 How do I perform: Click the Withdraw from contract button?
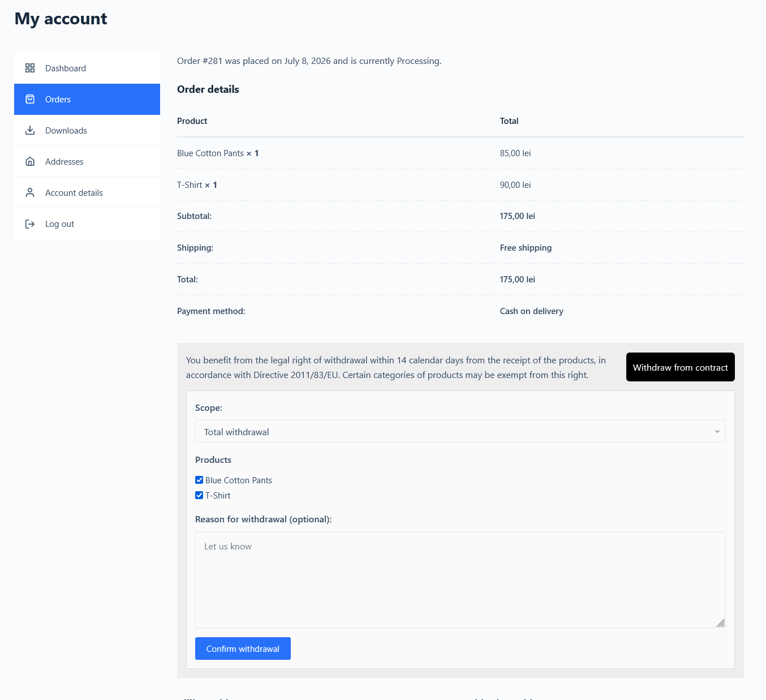(680, 367)
